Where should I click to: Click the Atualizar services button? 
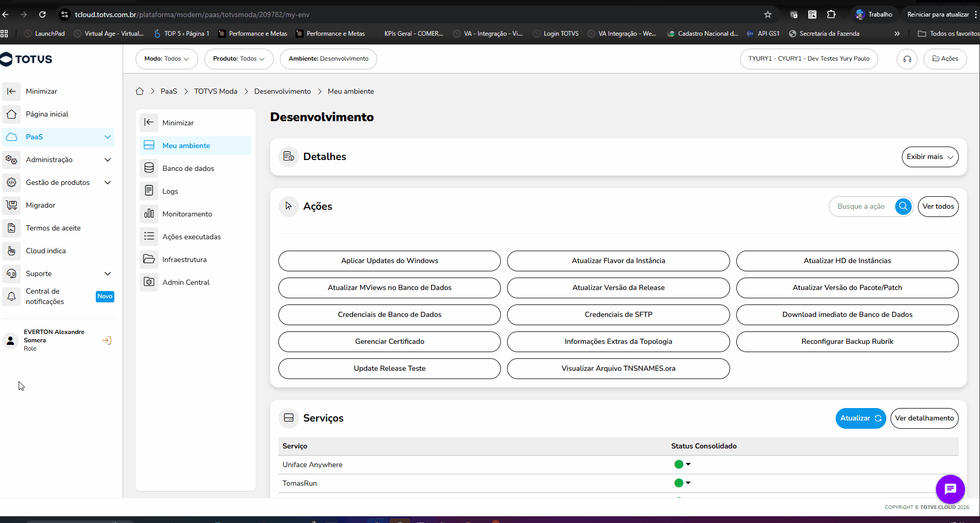[860, 418]
